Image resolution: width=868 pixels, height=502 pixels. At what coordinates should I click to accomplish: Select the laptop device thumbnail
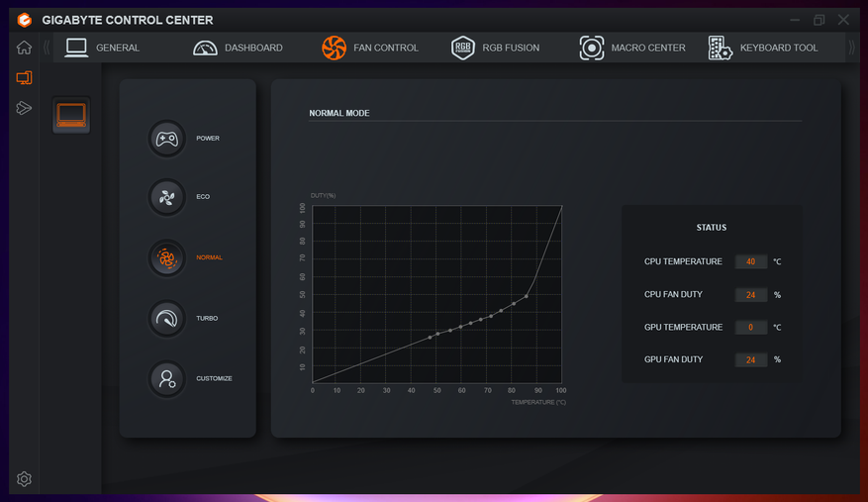(71, 115)
